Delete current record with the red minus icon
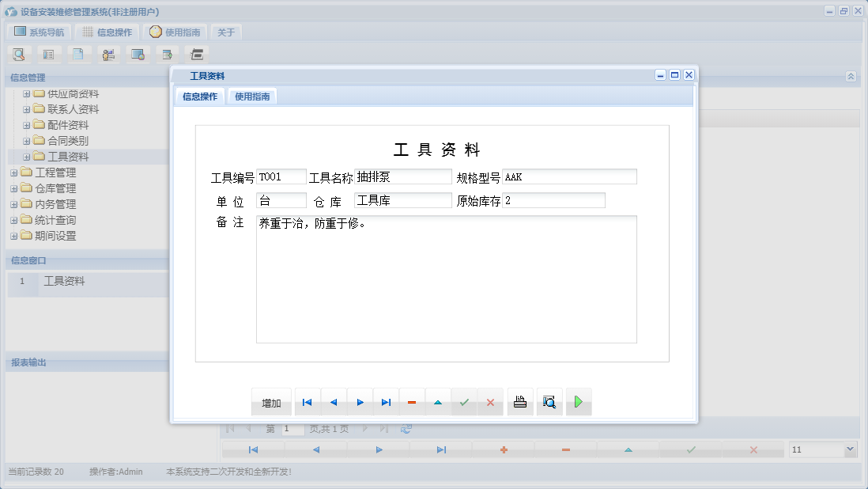This screenshot has width=868, height=489. 411,402
